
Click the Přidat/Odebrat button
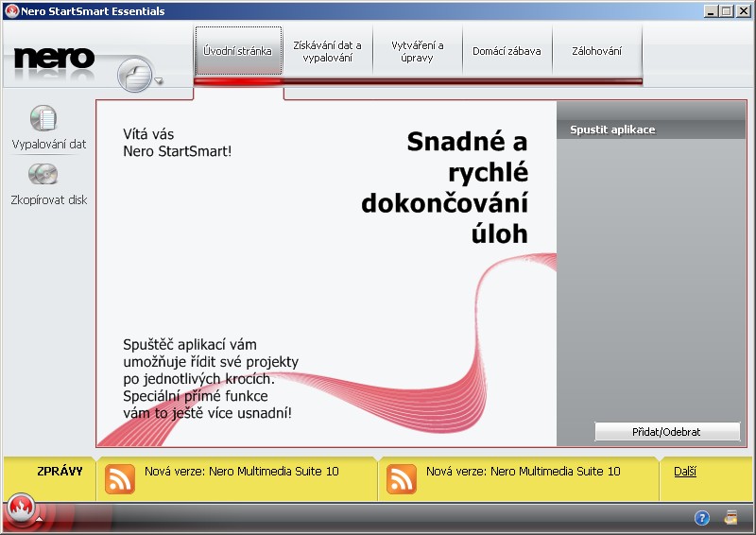[667, 432]
